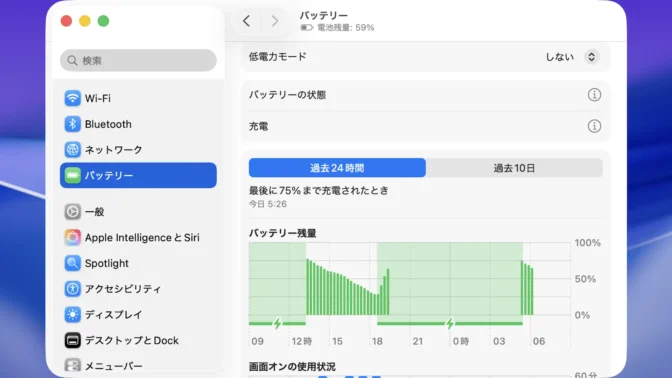Click the ディスプレイ sun icon

tap(72, 315)
